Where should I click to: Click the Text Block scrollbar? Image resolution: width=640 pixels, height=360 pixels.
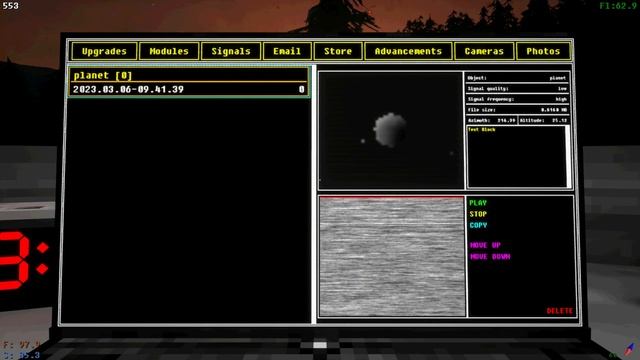568,157
